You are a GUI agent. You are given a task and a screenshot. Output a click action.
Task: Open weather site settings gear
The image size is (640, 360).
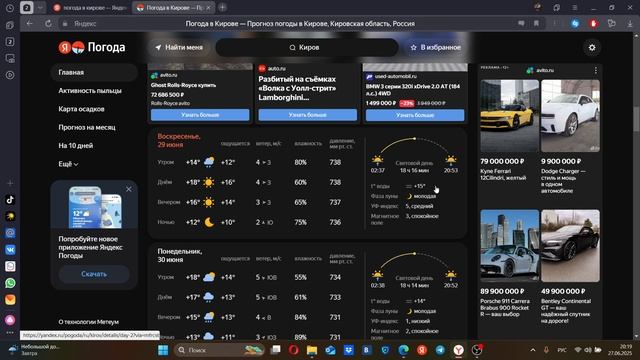(x=592, y=48)
